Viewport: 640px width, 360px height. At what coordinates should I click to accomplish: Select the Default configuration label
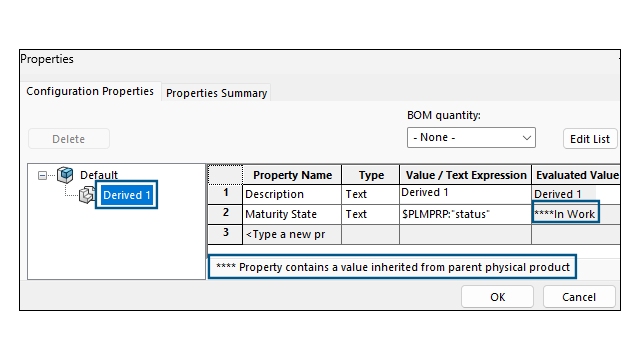[99, 175]
